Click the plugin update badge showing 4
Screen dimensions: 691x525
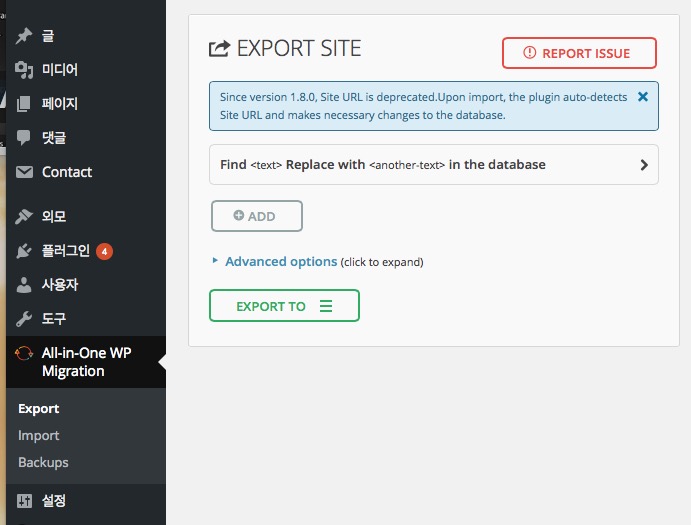pyautogui.click(x=104, y=252)
